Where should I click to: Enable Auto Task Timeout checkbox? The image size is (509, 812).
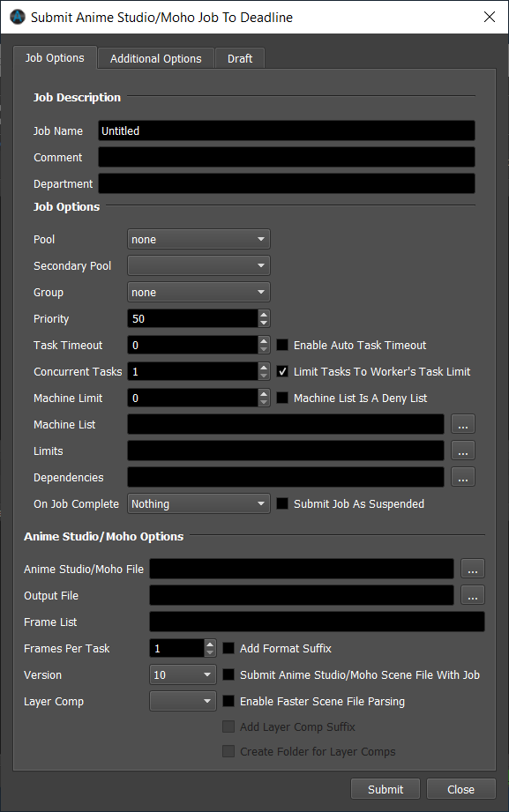[x=282, y=345]
